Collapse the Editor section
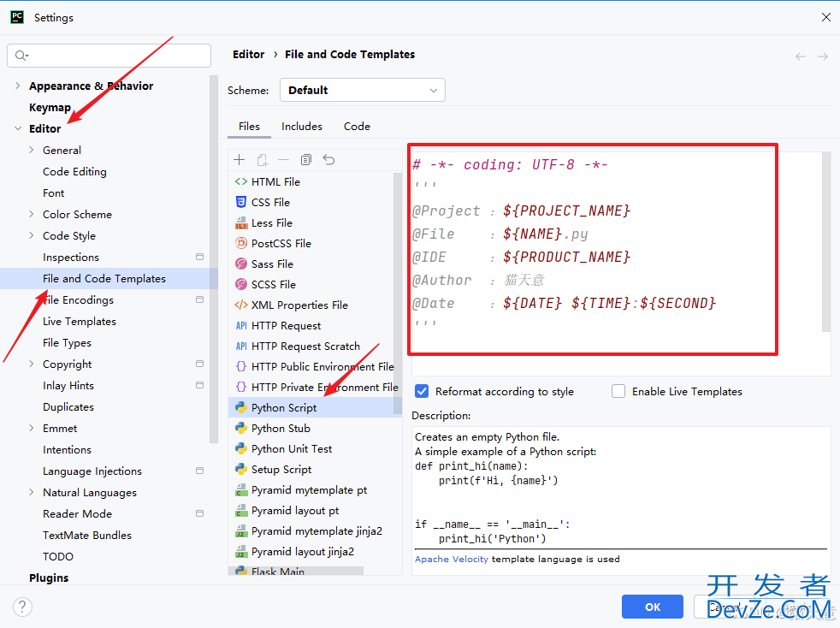The image size is (840, 628). coord(18,128)
